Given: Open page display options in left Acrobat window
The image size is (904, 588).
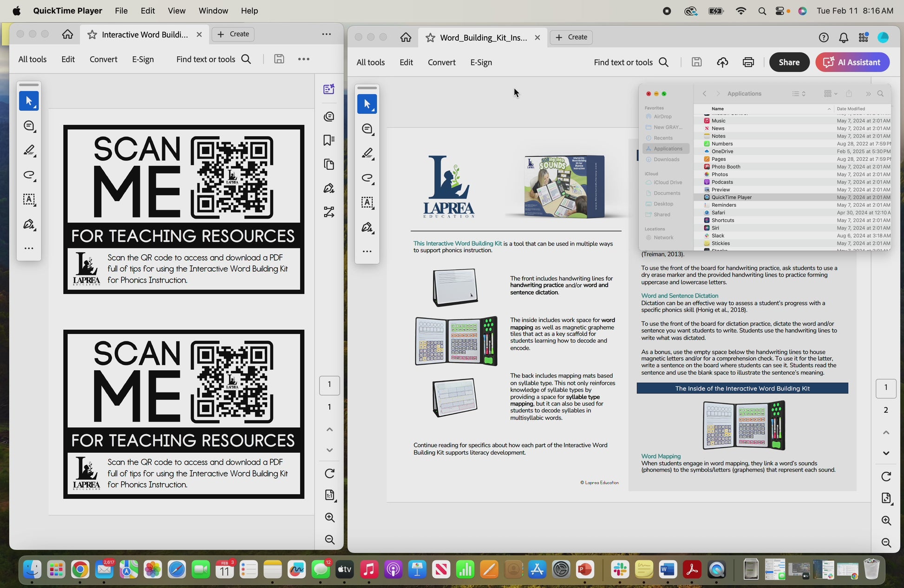Looking at the screenshot, I should pos(329,495).
